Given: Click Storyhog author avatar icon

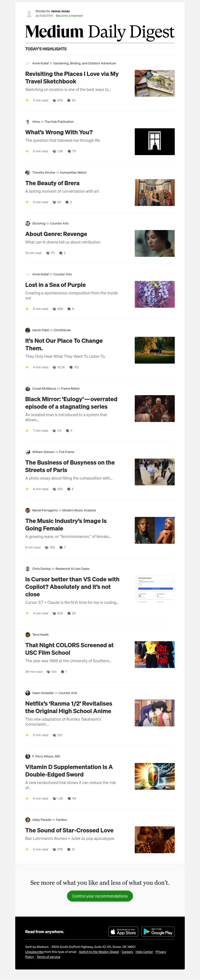Looking at the screenshot, I should (x=27, y=223).
